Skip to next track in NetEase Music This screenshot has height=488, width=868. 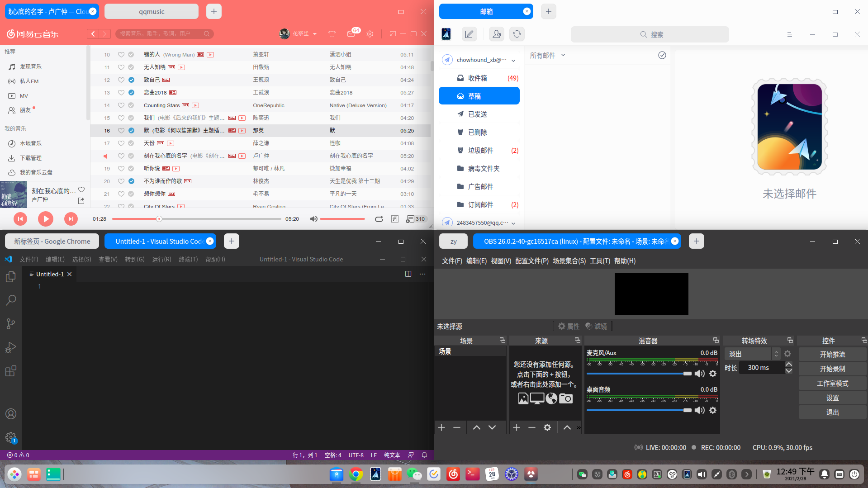click(71, 219)
